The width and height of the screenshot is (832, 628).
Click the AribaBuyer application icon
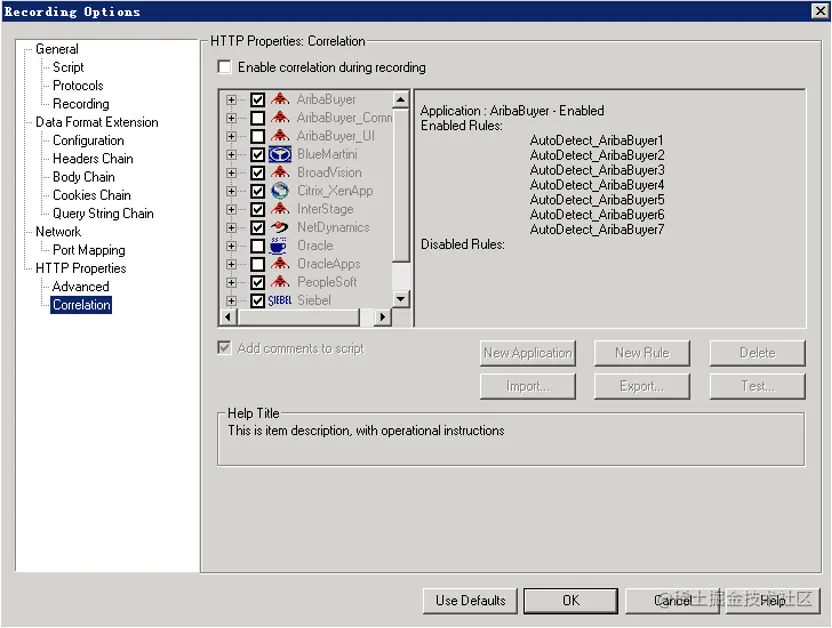[280, 99]
